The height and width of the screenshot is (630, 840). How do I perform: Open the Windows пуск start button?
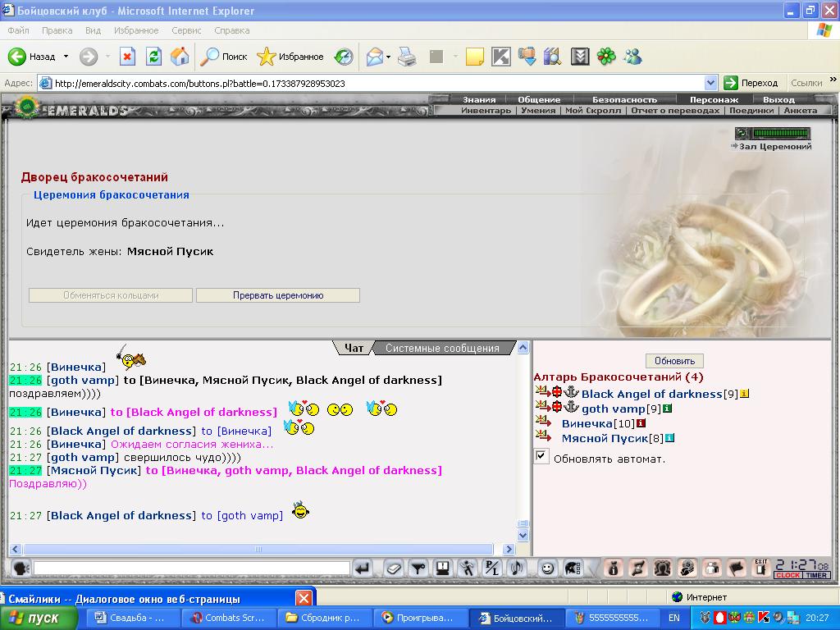tap(38, 618)
